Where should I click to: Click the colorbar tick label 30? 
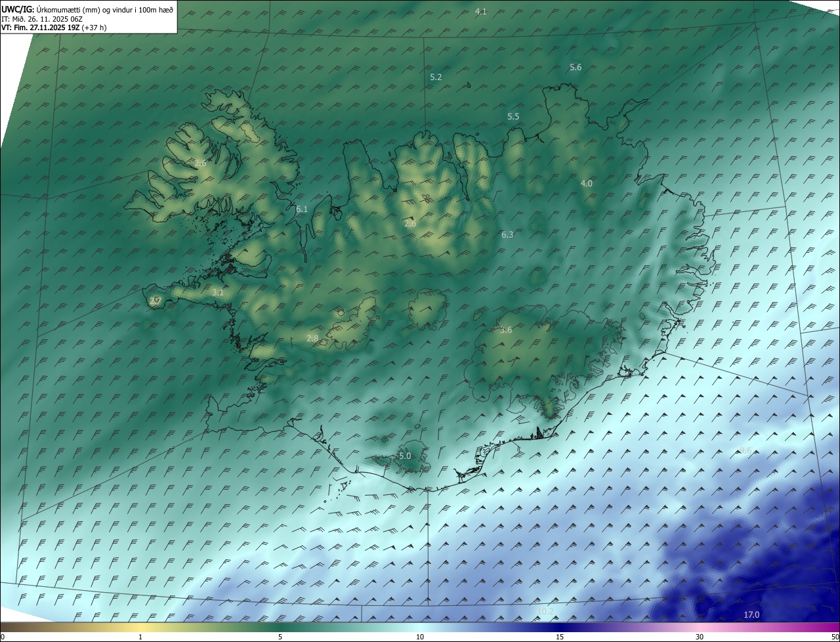pos(700,637)
